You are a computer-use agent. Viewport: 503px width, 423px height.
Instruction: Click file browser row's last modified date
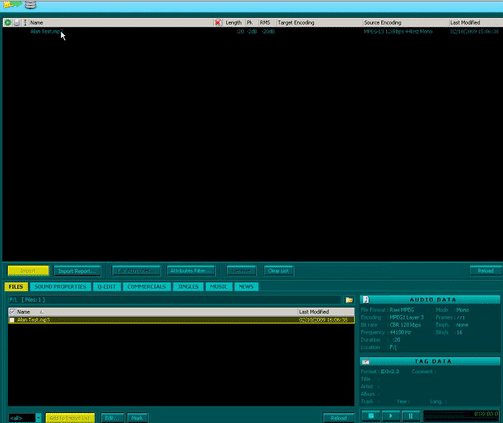[323, 320]
